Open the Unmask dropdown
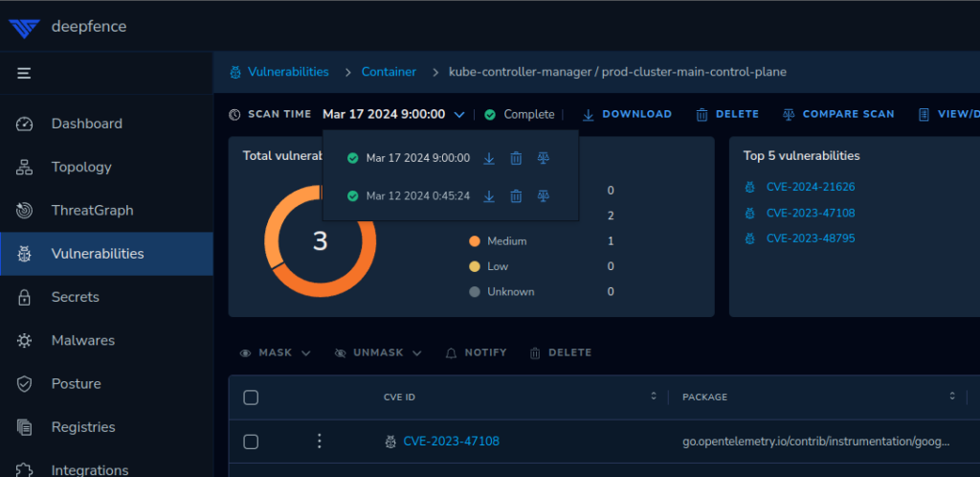 point(378,353)
